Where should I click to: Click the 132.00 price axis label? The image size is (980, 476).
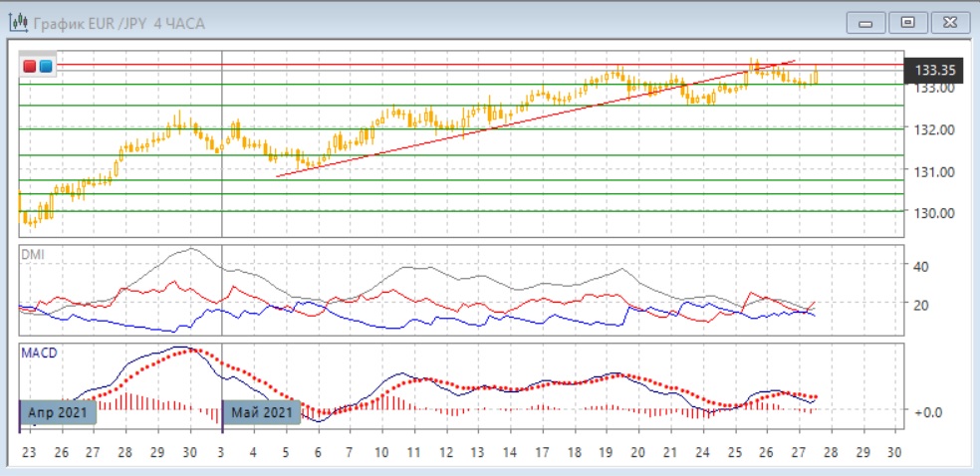[936, 129]
